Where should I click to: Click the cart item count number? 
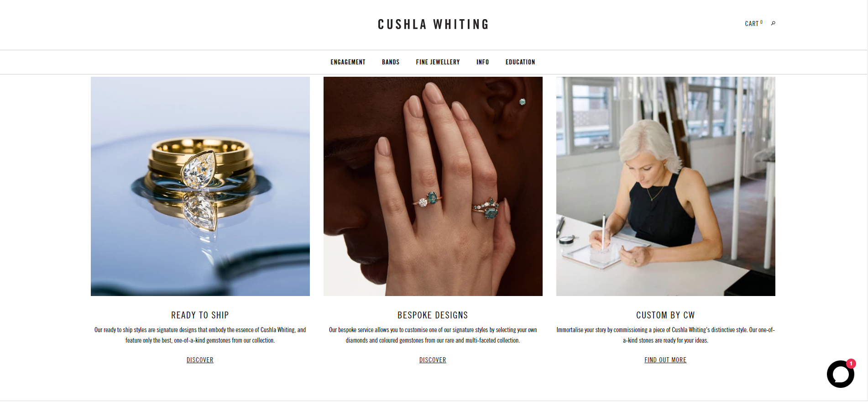tap(761, 22)
